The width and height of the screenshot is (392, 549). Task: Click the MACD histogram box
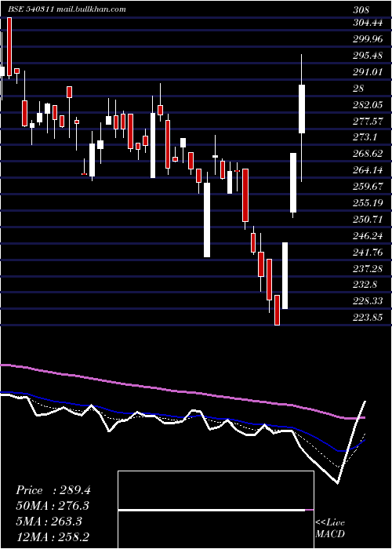(216, 510)
